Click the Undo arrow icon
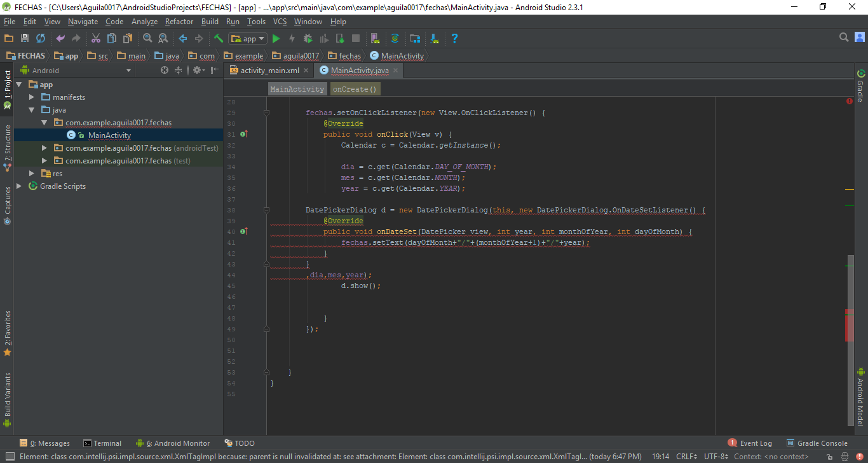The image size is (868, 463). point(60,39)
